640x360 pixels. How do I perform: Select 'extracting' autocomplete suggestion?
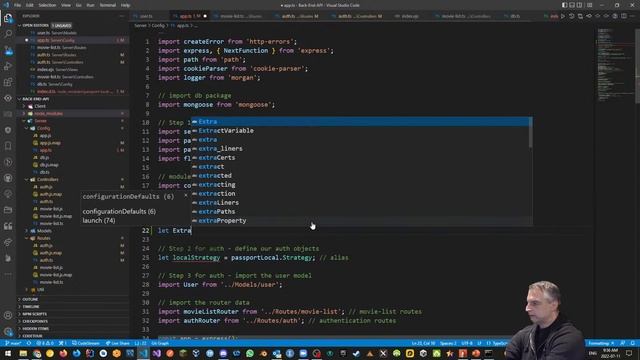[360, 184]
